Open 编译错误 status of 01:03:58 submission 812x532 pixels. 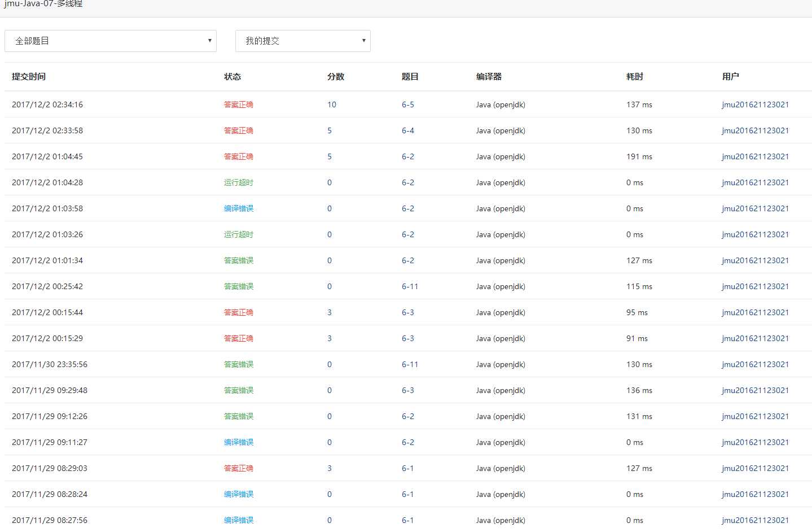click(239, 208)
